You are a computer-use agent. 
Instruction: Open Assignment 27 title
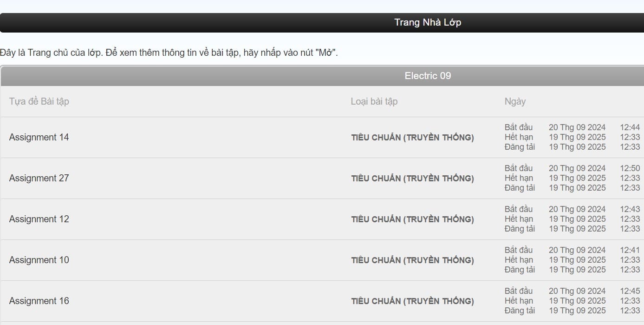39,178
